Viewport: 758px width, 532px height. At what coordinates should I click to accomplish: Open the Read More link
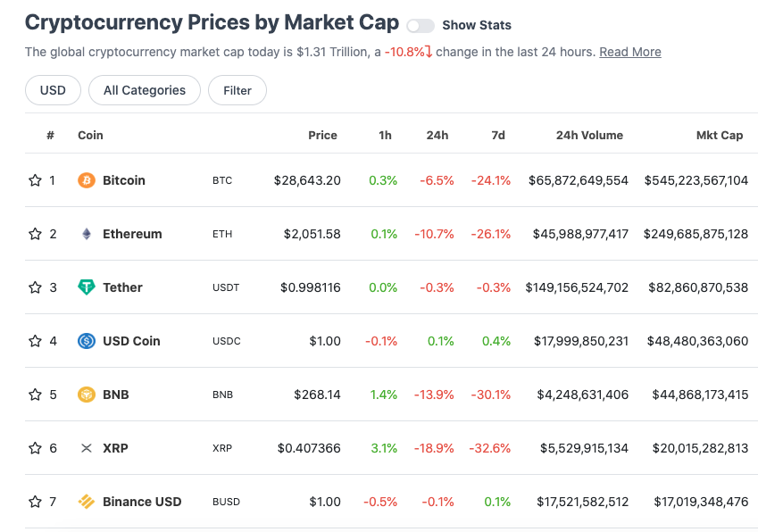coord(630,52)
